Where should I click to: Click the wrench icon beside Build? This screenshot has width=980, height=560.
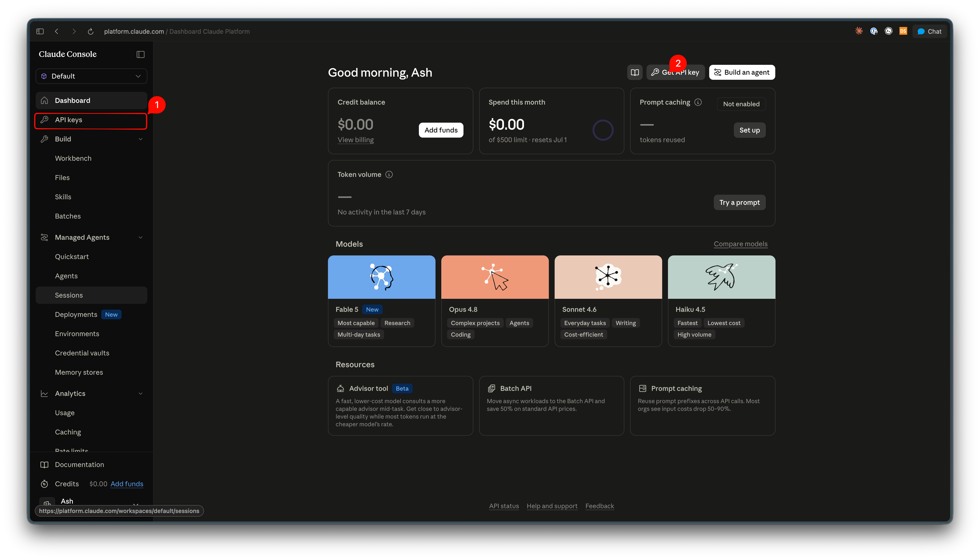(x=44, y=139)
